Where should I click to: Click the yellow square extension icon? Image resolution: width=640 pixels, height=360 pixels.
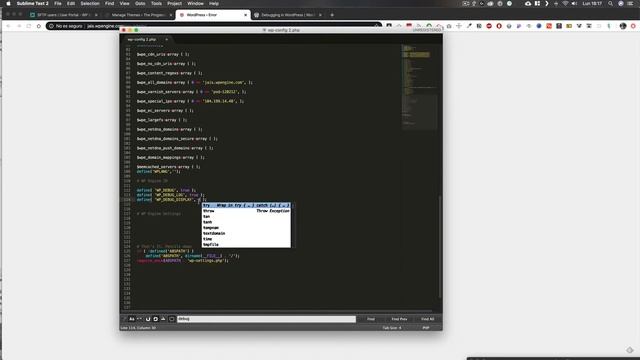569,26
